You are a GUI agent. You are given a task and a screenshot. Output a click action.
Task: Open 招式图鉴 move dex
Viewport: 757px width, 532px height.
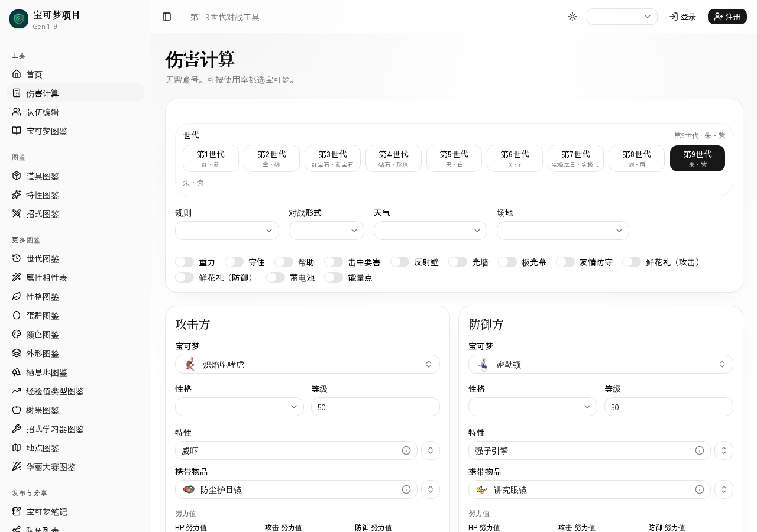point(75,214)
